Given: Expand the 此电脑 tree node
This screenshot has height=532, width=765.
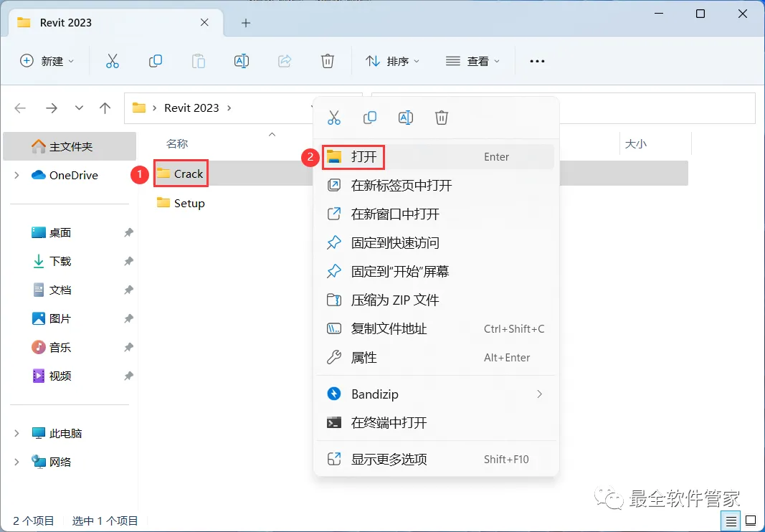Looking at the screenshot, I should (16, 433).
